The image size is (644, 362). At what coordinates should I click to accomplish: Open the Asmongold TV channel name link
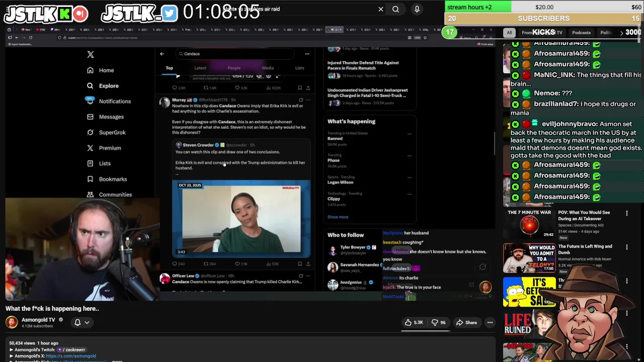tap(38, 320)
